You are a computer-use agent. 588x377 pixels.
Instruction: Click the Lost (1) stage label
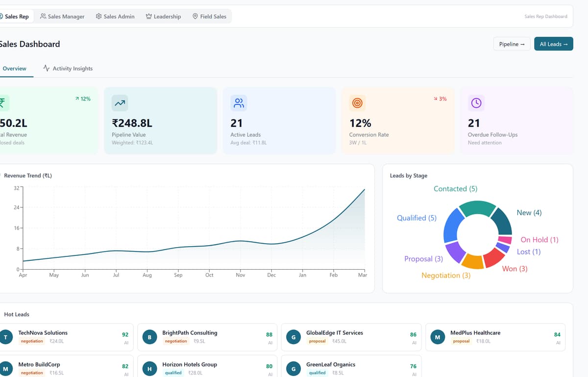coord(529,251)
